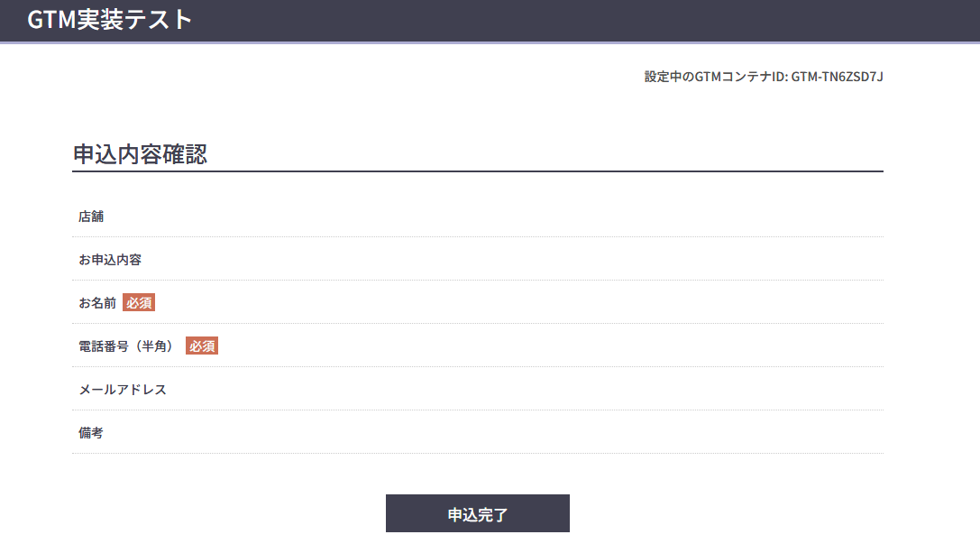
Task: Click the 必須 badge beside 電話番号
Action: click(x=202, y=346)
